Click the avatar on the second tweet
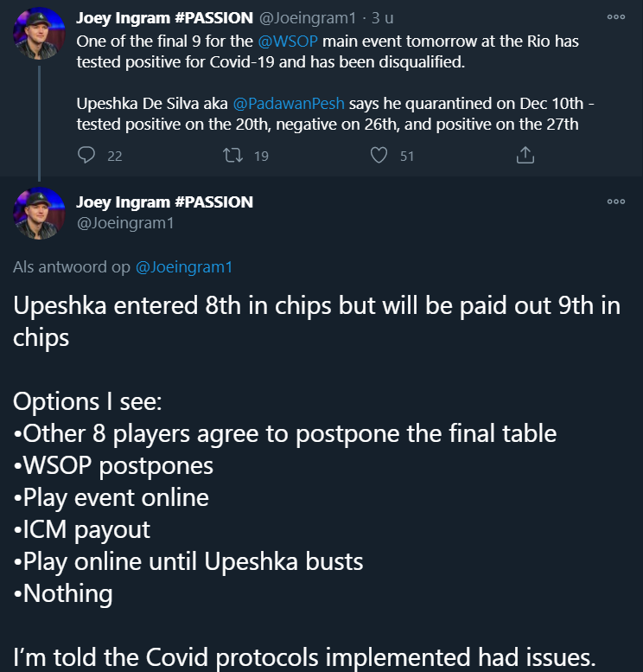This screenshot has width=643, height=672. (x=40, y=213)
